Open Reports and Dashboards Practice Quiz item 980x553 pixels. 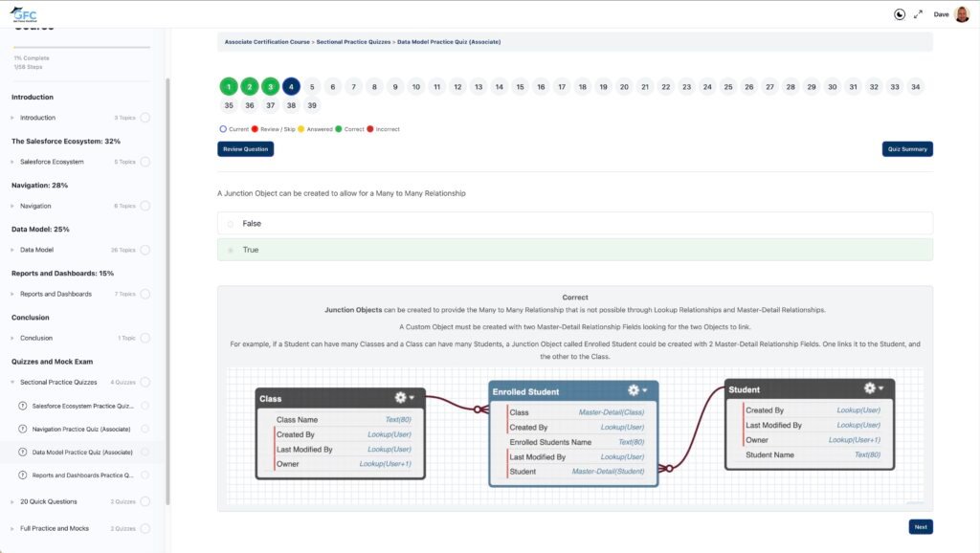click(82, 475)
